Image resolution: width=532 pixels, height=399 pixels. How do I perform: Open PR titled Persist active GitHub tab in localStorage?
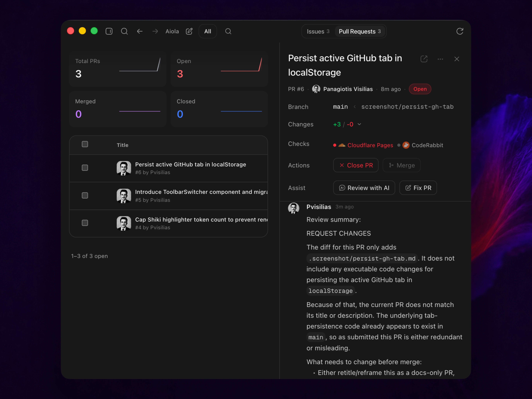click(190, 164)
